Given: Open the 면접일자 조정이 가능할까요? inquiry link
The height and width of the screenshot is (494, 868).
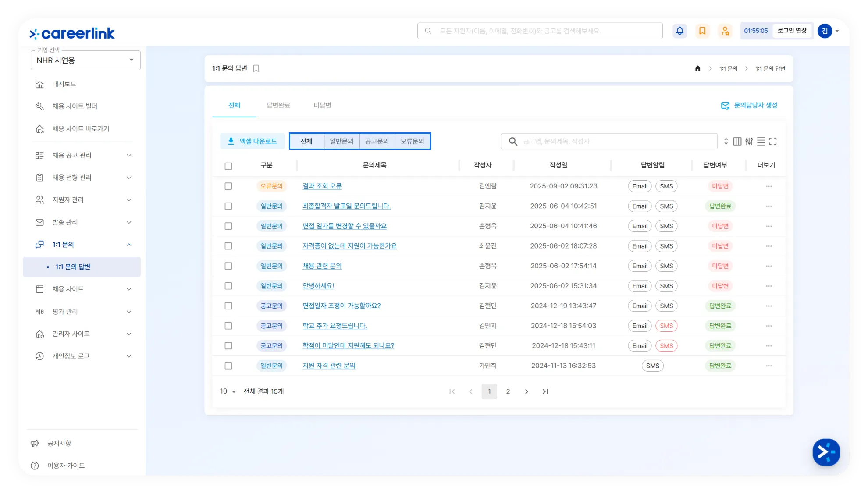Looking at the screenshot, I should tap(342, 306).
